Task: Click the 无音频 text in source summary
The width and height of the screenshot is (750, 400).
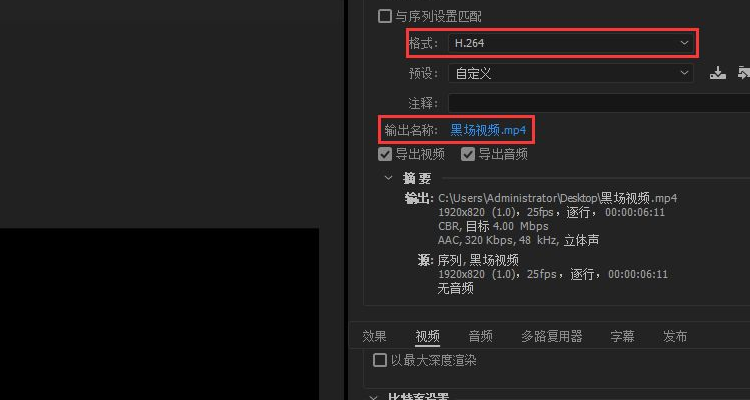Action: tap(455, 288)
